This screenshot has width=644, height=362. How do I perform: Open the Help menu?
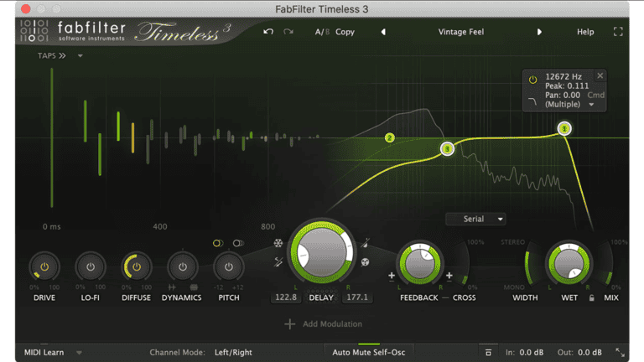point(585,32)
